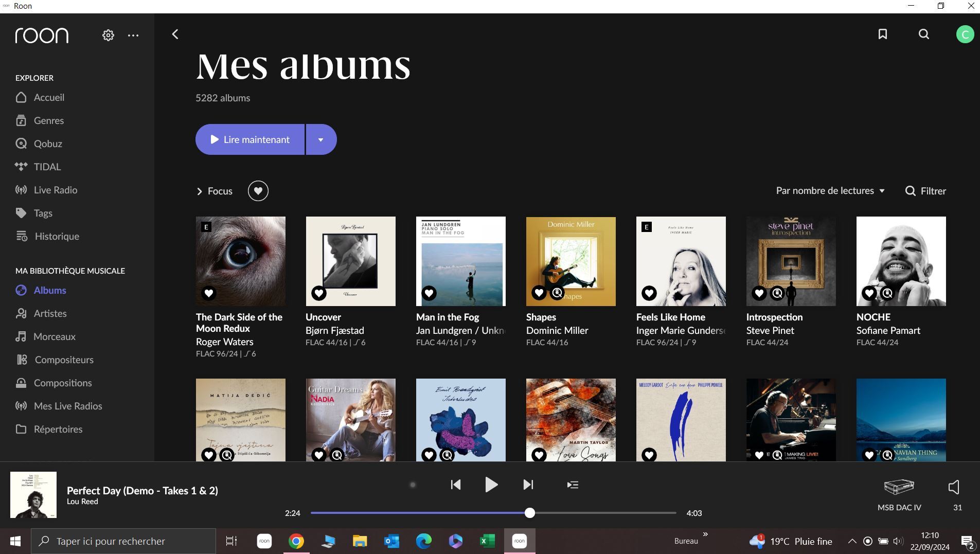Click the playback progress slider handle
980x554 pixels.
pos(529,513)
